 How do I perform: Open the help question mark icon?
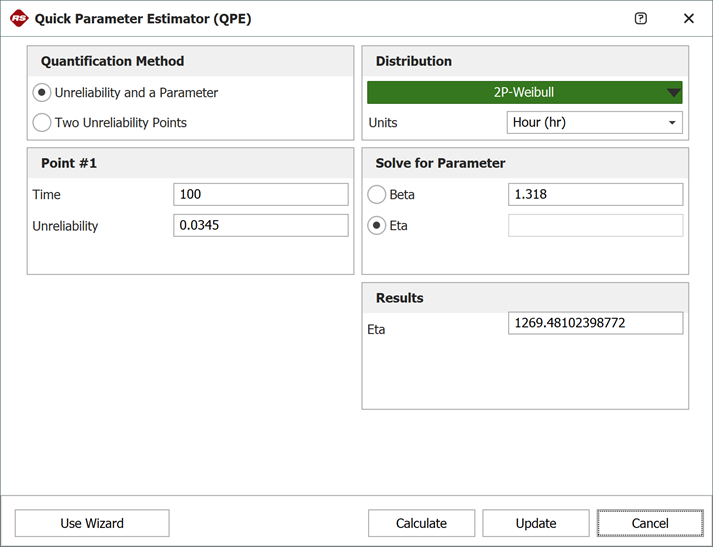[x=641, y=18]
